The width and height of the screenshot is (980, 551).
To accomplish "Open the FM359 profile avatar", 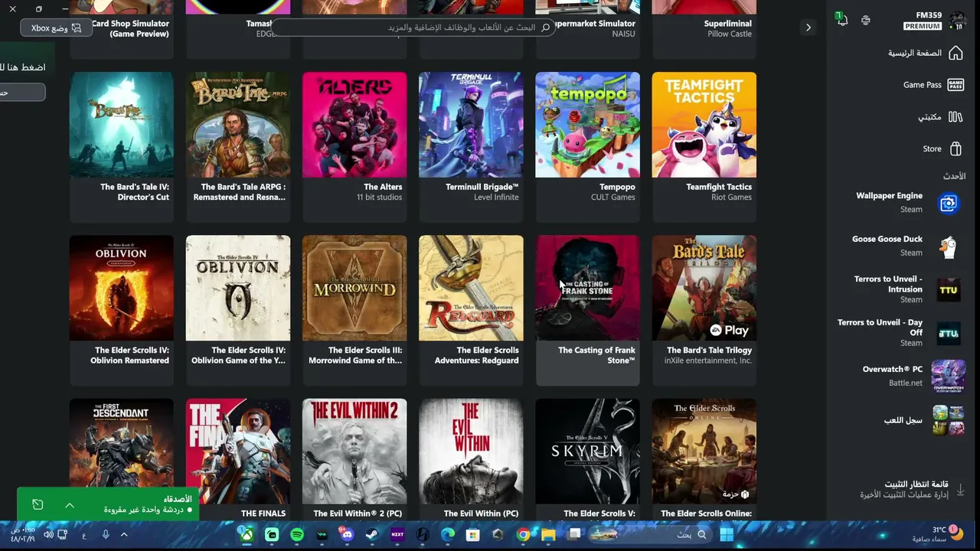I will click(957, 21).
